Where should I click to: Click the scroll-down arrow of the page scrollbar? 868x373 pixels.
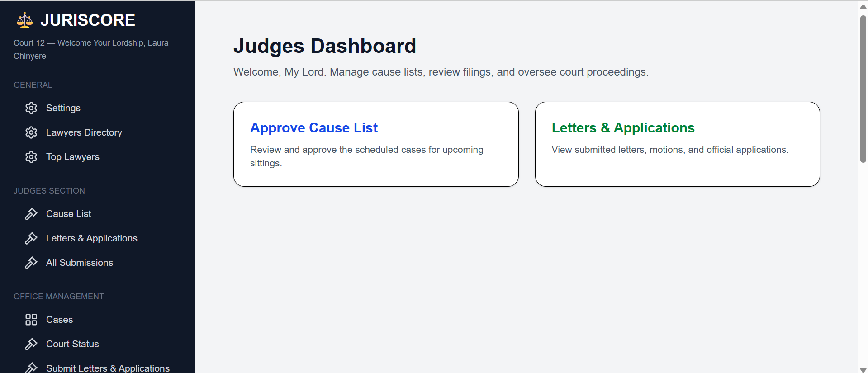point(863,369)
